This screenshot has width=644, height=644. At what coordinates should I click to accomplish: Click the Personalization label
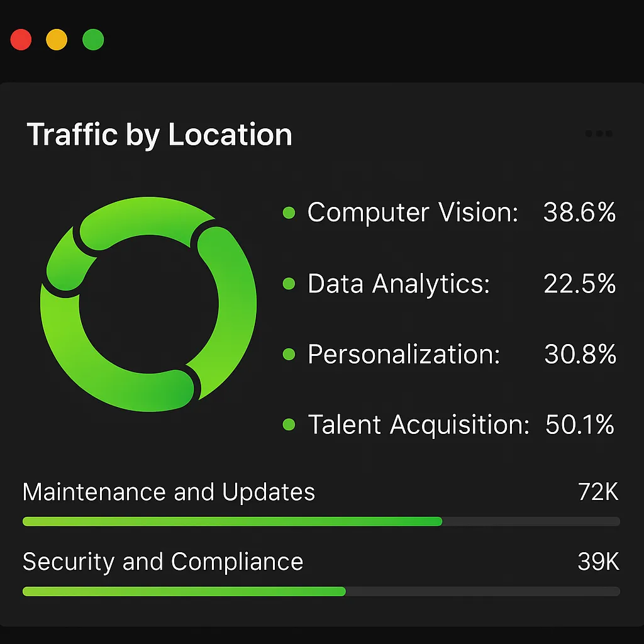(404, 354)
